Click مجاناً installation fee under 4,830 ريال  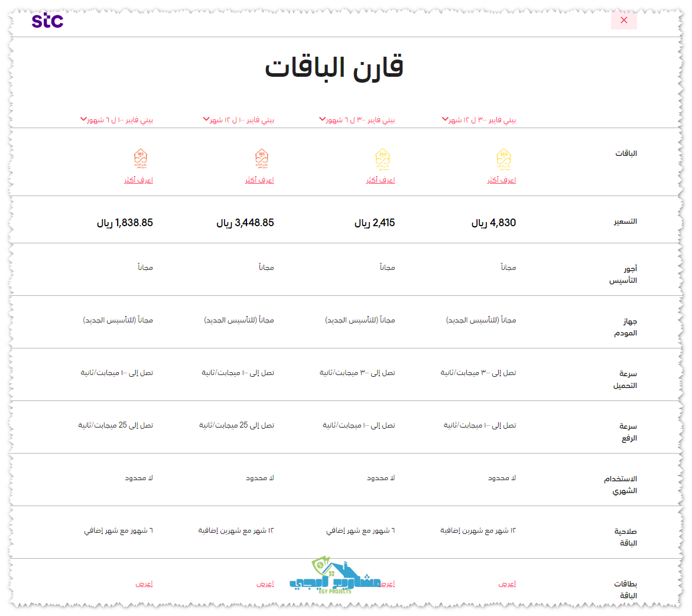pos(508,267)
